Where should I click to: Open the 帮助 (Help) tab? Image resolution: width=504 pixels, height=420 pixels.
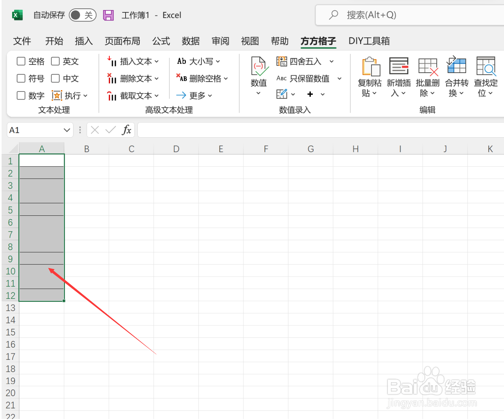point(280,41)
